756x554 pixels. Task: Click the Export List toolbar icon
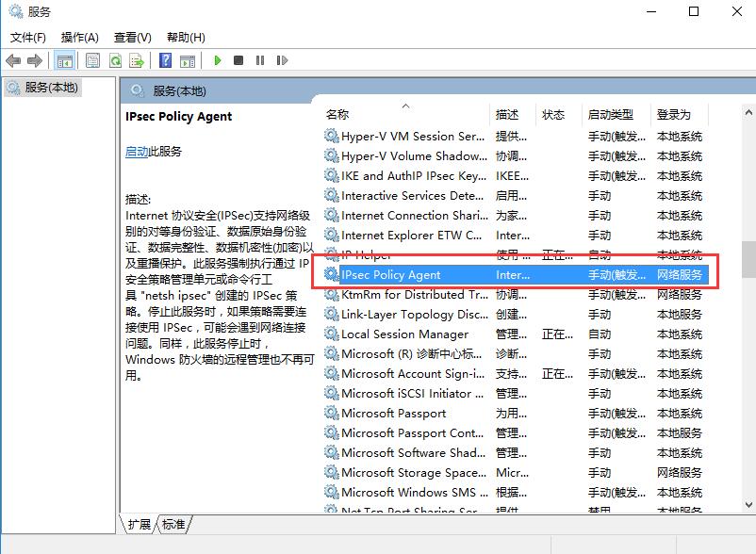137,60
